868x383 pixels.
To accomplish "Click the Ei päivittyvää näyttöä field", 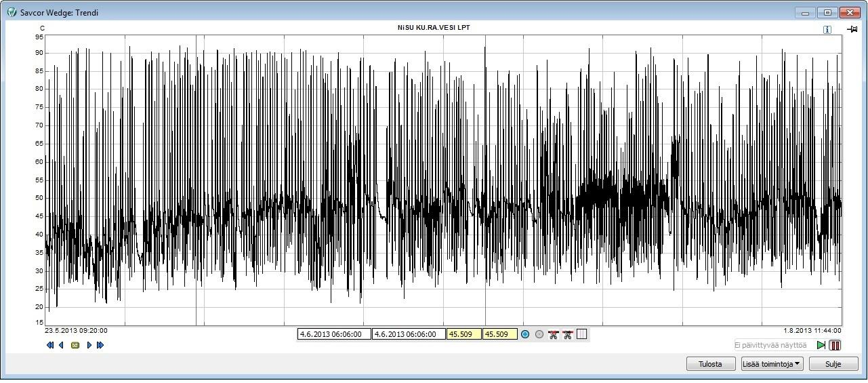I will [774, 345].
